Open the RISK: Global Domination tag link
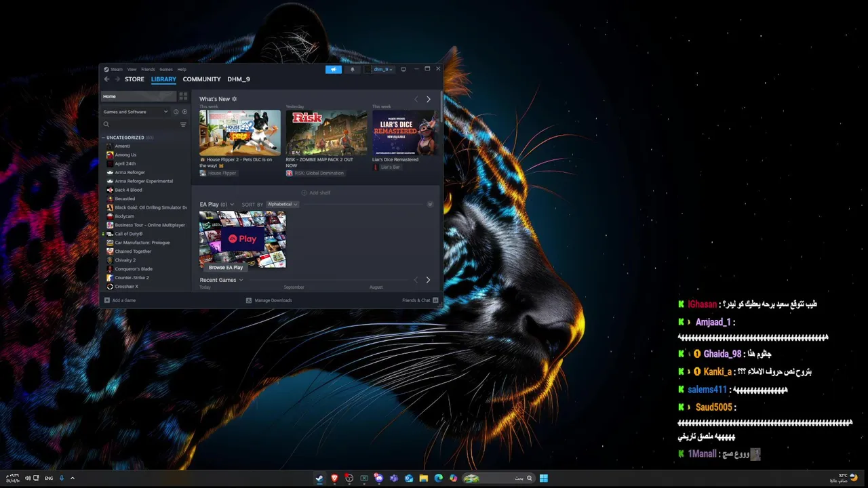This screenshot has width=868, height=488. [315, 173]
